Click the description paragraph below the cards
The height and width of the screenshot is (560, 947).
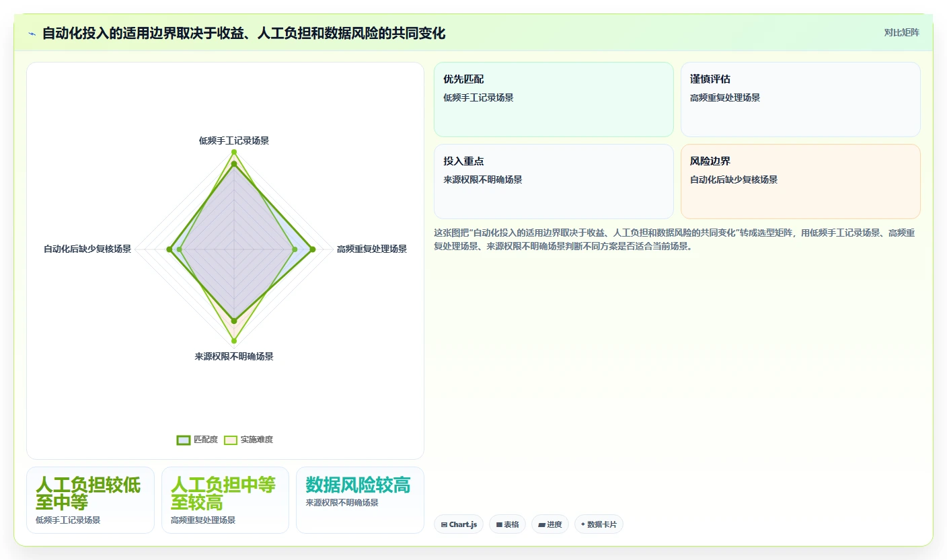coord(676,239)
